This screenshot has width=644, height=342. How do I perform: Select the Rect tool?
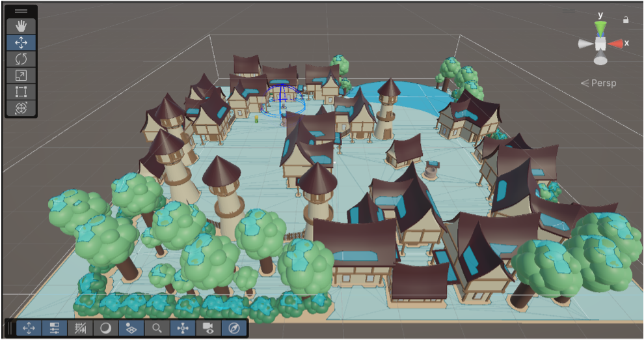(x=21, y=91)
